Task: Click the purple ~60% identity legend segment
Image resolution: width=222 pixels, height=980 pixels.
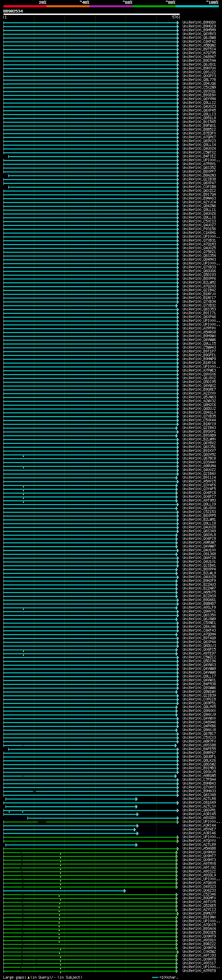Action: [x=111, y=6]
